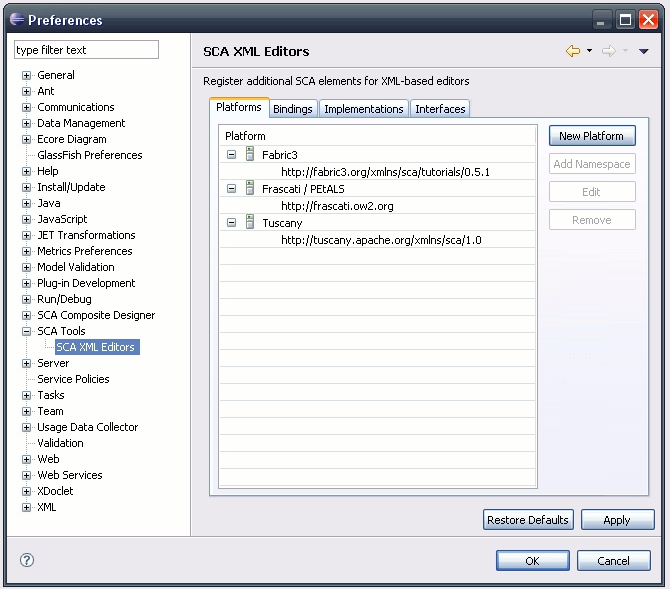Screen dimensions: 670x589
Task: Open the help question mark icon
Action: (27, 560)
